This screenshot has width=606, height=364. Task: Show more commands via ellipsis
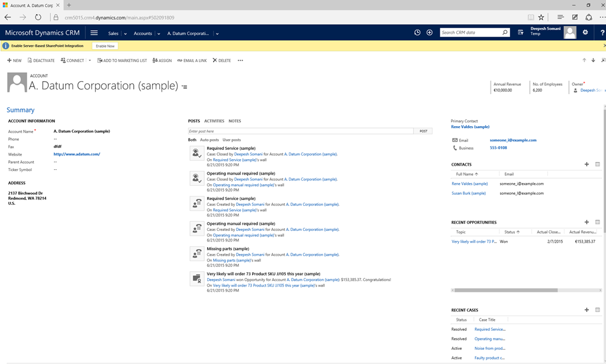[240, 60]
